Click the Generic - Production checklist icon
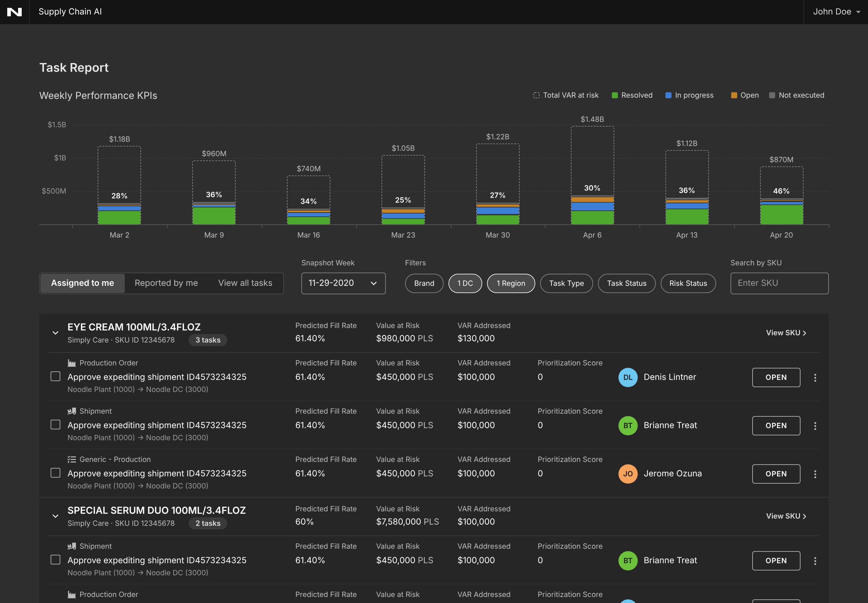Viewport: 868px width, 603px height. 71,459
